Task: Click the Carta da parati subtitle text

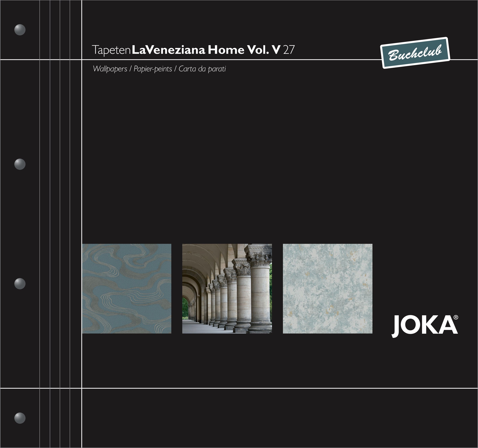Action: click(202, 69)
